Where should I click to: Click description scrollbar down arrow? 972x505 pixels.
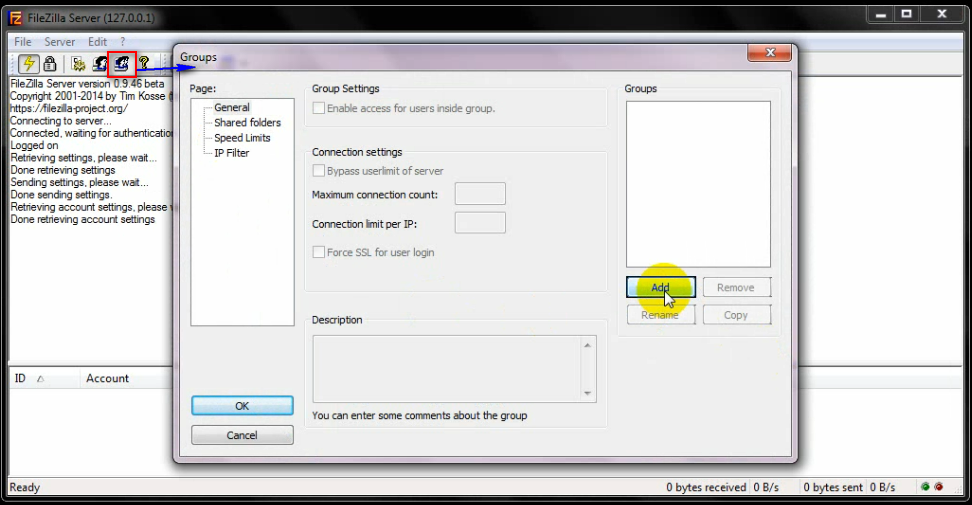point(588,393)
